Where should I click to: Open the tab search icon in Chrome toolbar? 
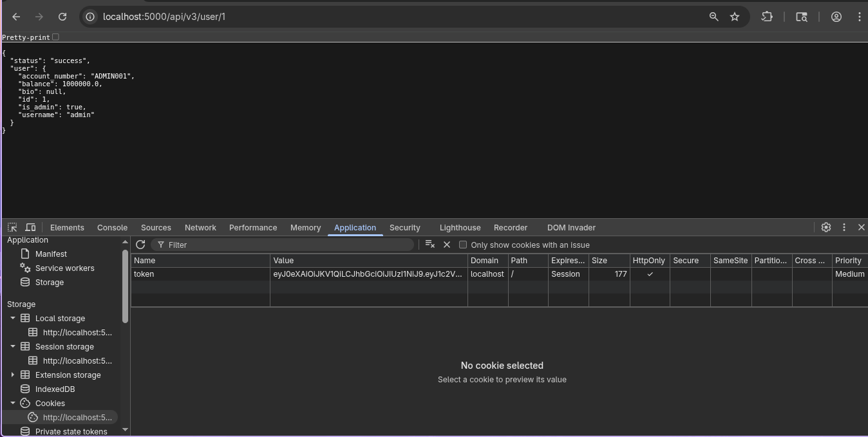(x=802, y=17)
